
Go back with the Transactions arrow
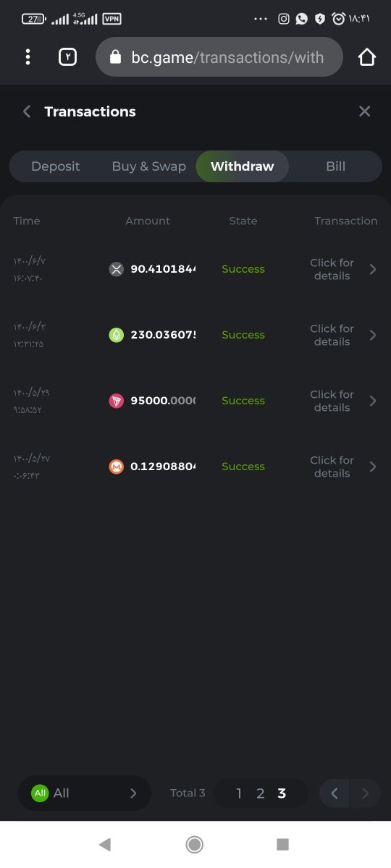[27, 111]
